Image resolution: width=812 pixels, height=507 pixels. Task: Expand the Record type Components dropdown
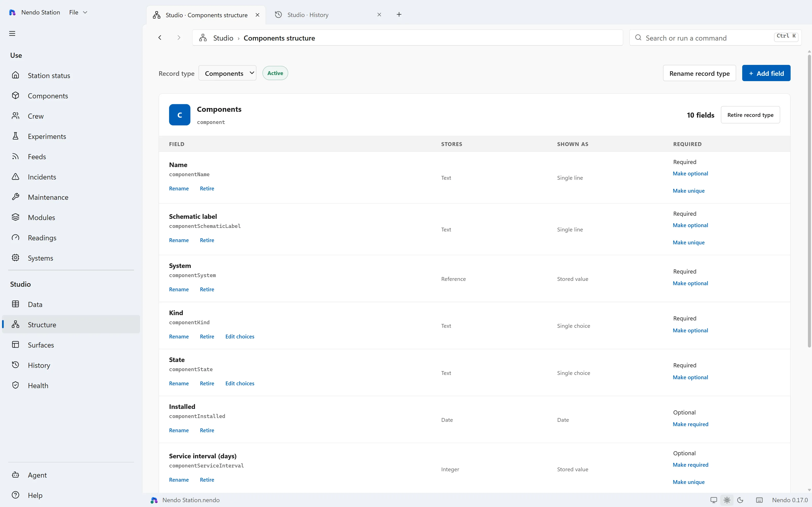(x=228, y=73)
